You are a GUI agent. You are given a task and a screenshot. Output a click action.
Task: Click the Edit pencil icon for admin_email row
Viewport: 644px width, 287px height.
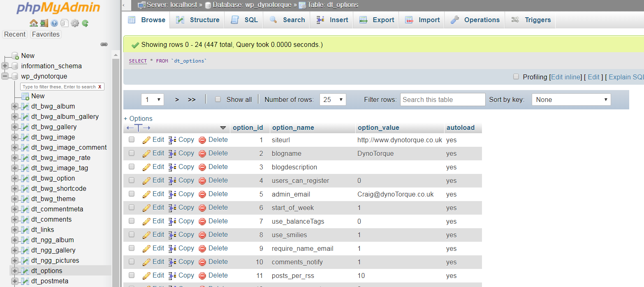[x=147, y=194]
